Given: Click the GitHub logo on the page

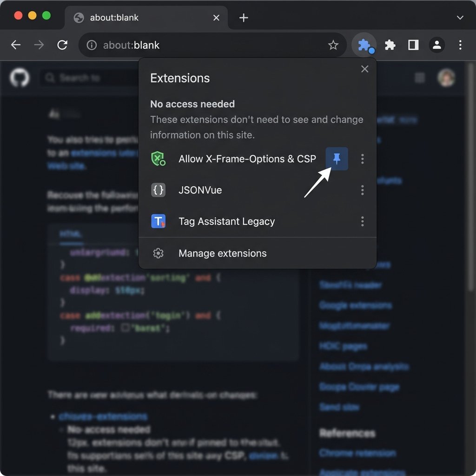Looking at the screenshot, I should [20, 78].
